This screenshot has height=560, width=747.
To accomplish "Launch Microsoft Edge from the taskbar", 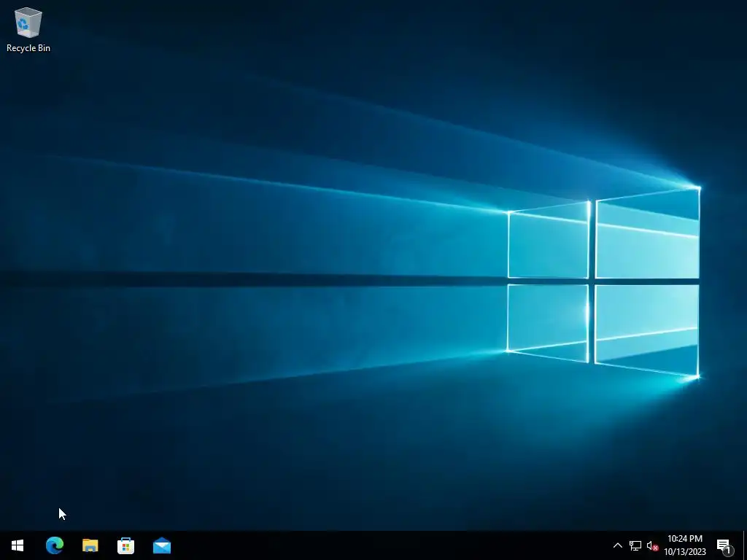I will (x=54, y=545).
